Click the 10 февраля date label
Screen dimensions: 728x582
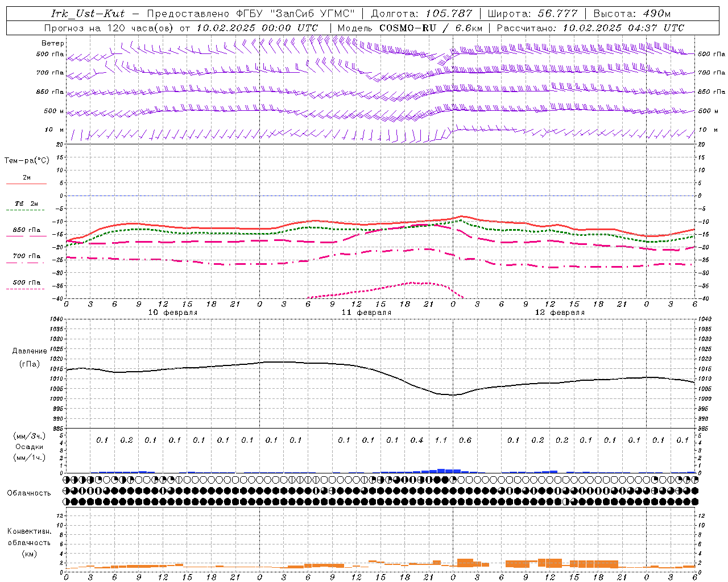tap(173, 313)
